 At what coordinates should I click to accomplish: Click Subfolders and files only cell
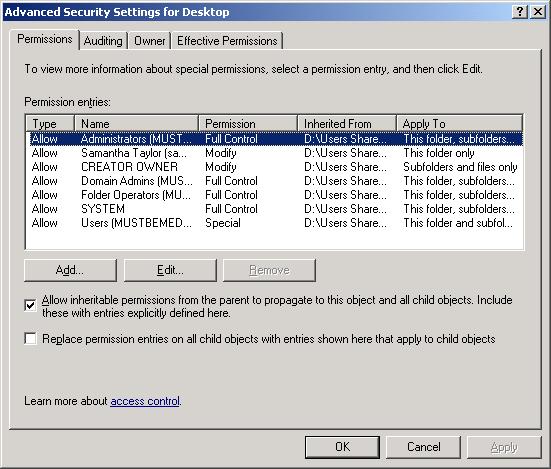(x=460, y=167)
